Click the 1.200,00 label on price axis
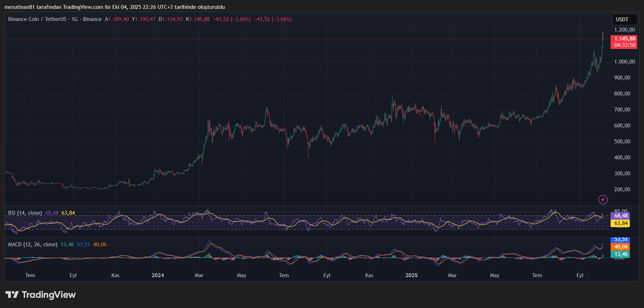This screenshot has height=308, width=644. coord(624,30)
